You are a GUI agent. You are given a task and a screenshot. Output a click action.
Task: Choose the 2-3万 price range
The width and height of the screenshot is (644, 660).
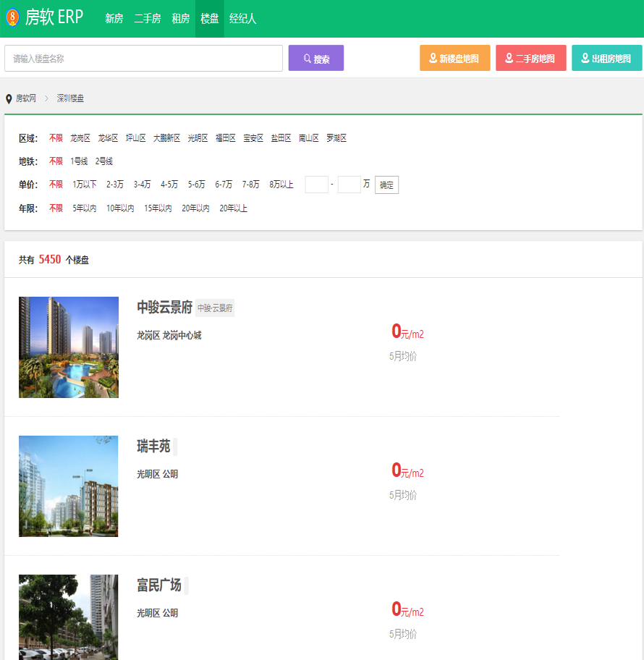pyautogui.click(x=115, y=185)
